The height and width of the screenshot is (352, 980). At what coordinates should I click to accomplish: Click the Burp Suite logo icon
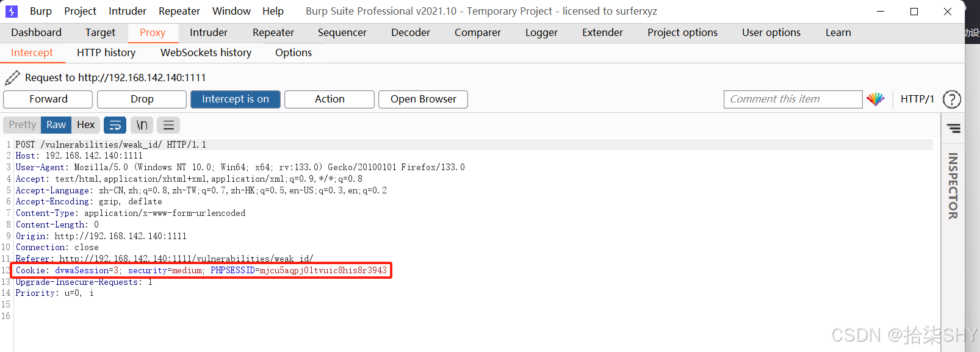12,11
